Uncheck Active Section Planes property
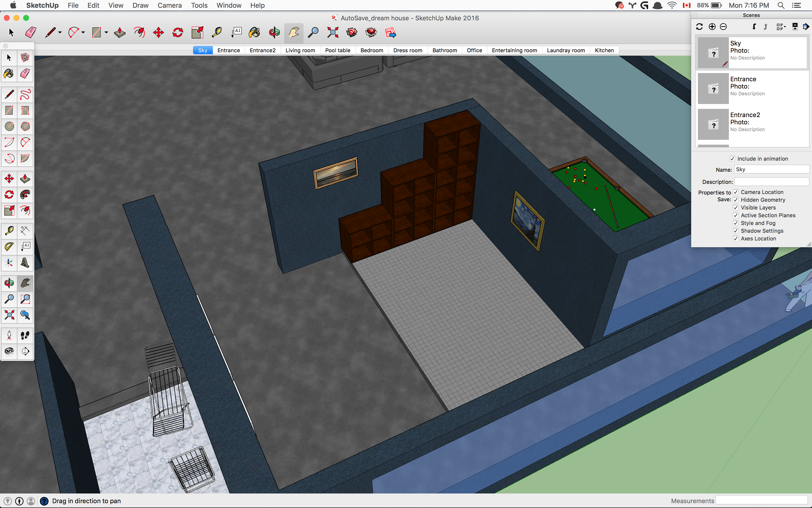The height and width of the screenshot is (508, 812). [x=736, y=215]
